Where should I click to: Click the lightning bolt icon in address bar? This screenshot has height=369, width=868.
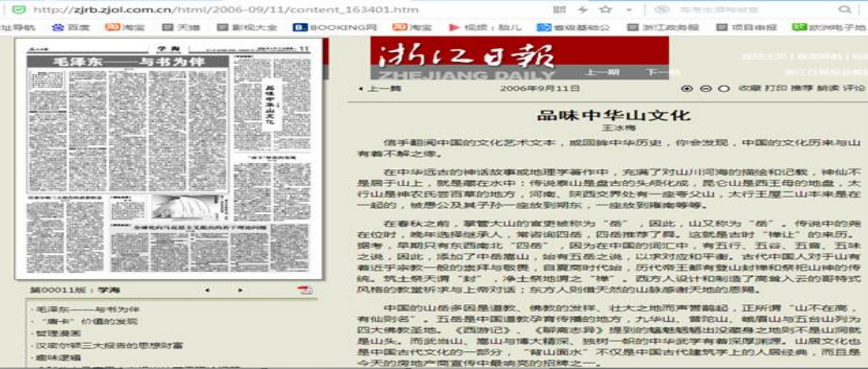(x=583, y=9)
